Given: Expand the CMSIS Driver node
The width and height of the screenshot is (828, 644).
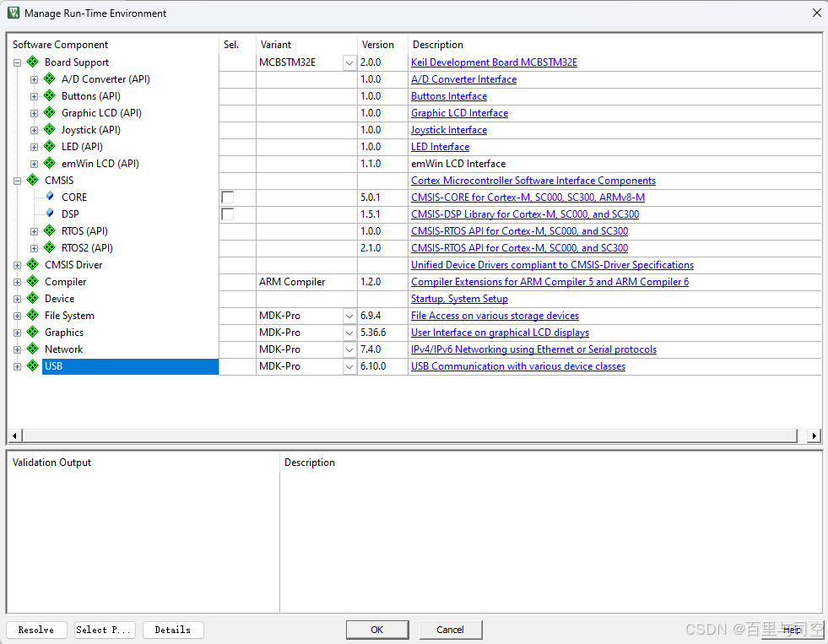Looking at the screenshot, I should tap(18, 266).
